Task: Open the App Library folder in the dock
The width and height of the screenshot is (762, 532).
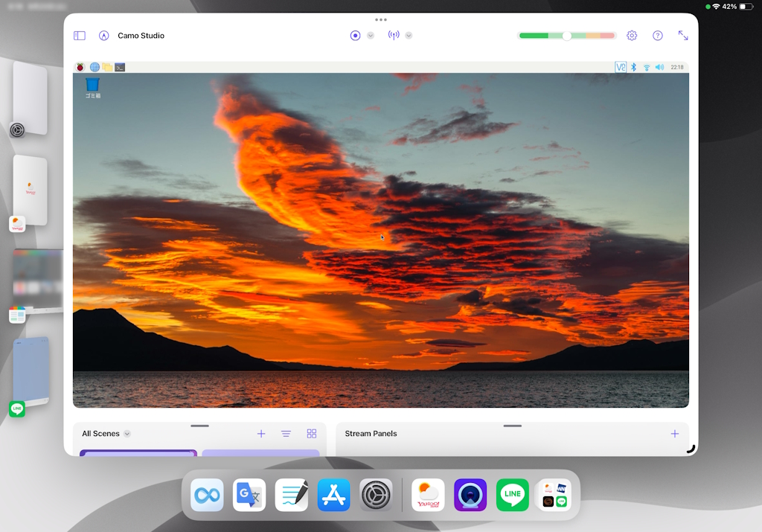Action: point(555,495)
